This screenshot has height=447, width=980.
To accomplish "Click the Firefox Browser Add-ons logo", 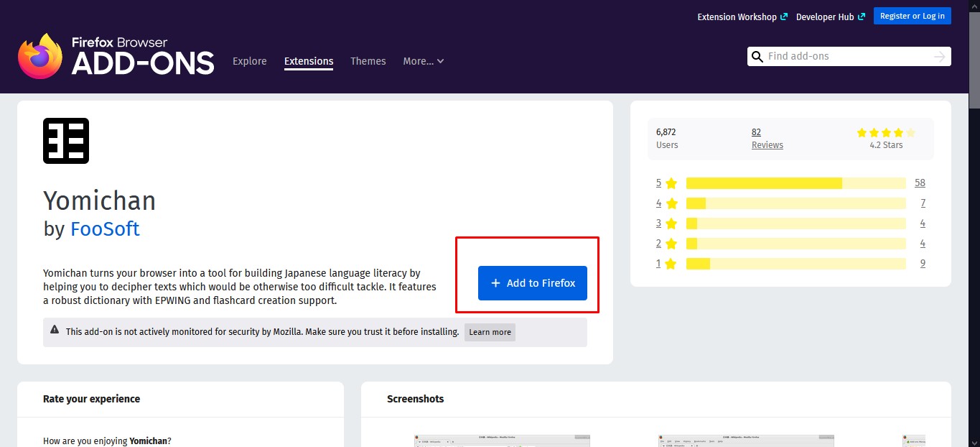I will 116,56.
